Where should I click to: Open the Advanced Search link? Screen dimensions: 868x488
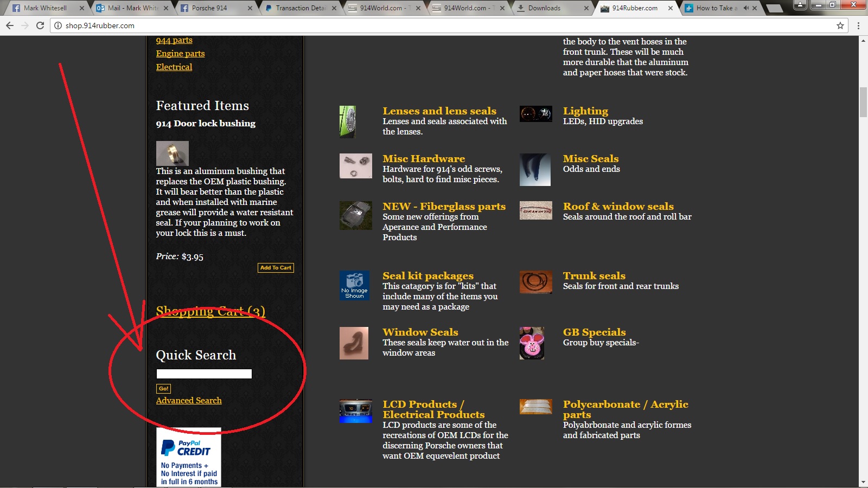[189, 401]
